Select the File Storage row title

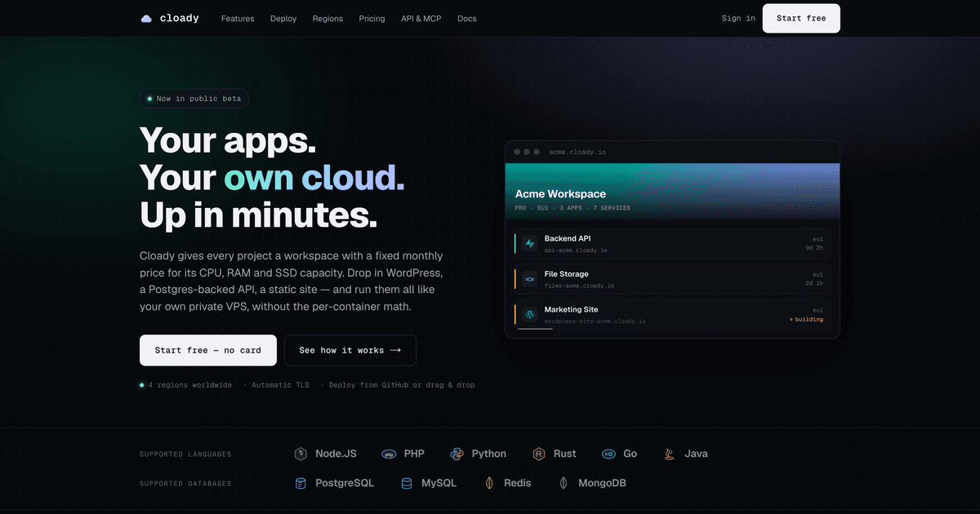click(567, 274)
